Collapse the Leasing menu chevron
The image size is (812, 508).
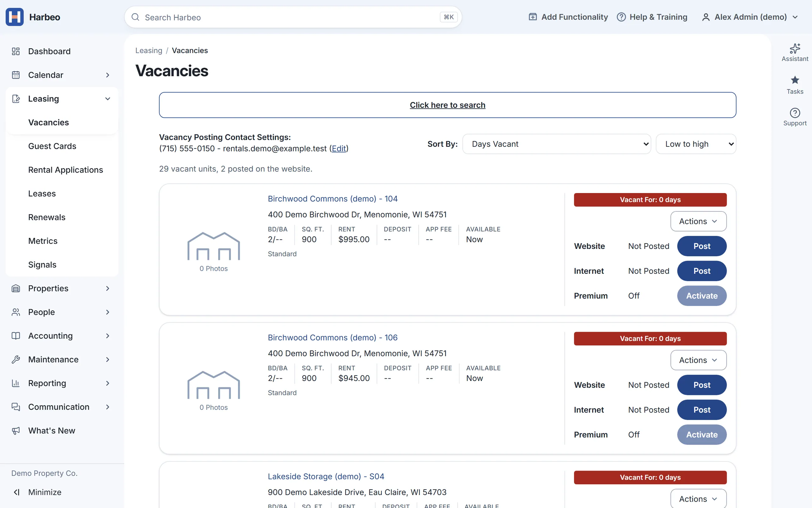(x=108, y=99)
